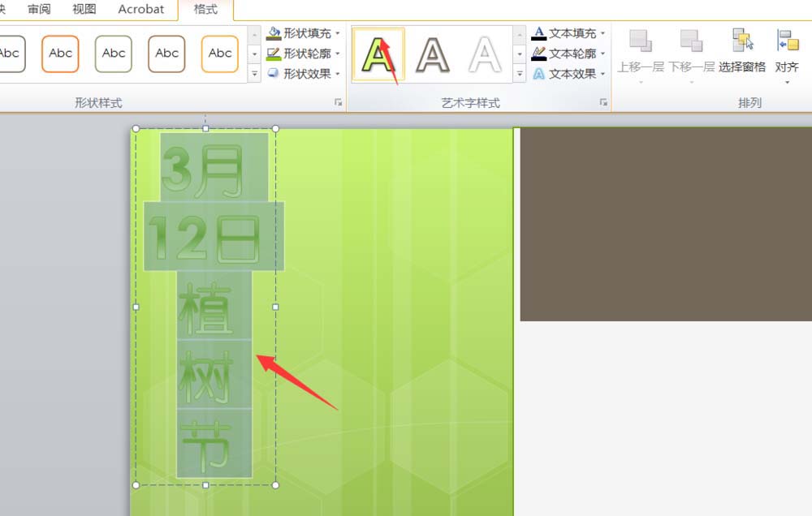
Task: Expand the shape styles gallery
Action: [x=254, y=74]
